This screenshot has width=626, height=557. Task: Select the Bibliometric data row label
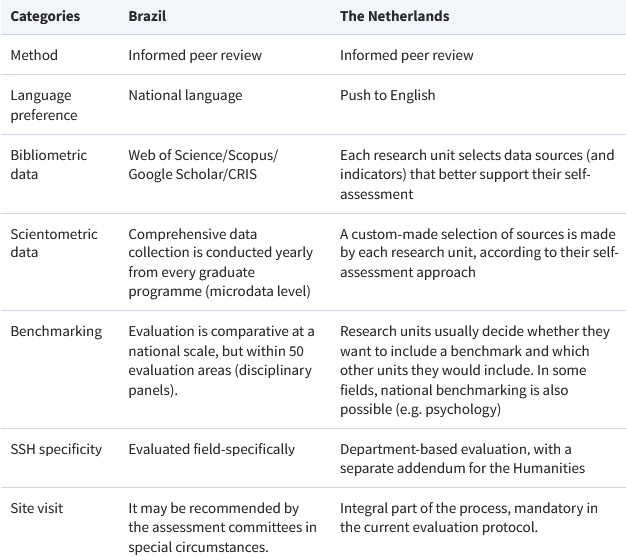coord(48,165)
